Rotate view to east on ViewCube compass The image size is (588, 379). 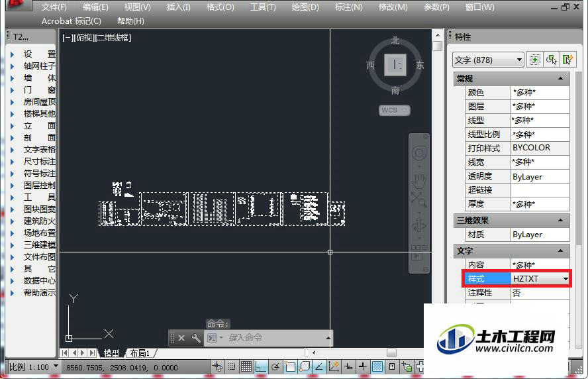click(x=420, y=66)
